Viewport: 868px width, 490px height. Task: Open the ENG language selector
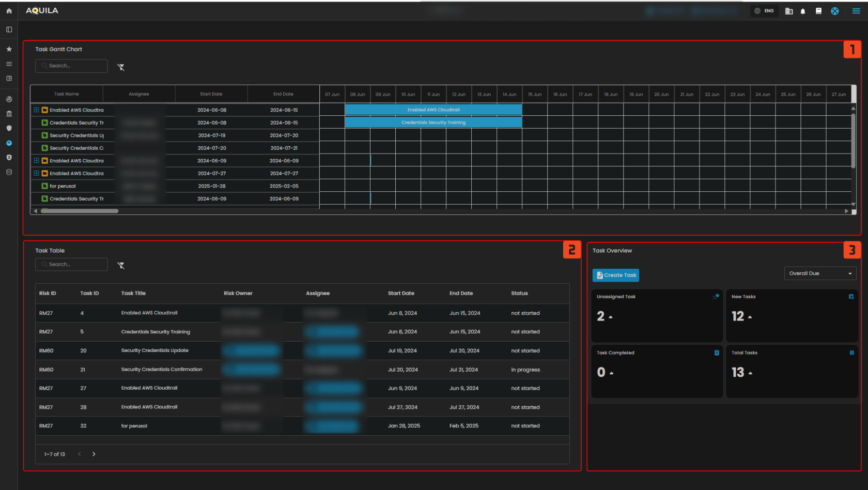pos(764,11)
